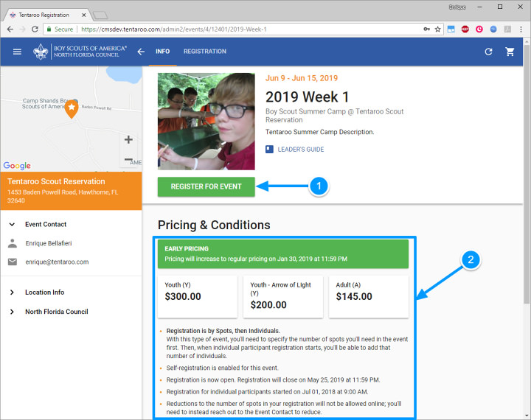
Task: Open the shopping cart
Action: point(510,52)
